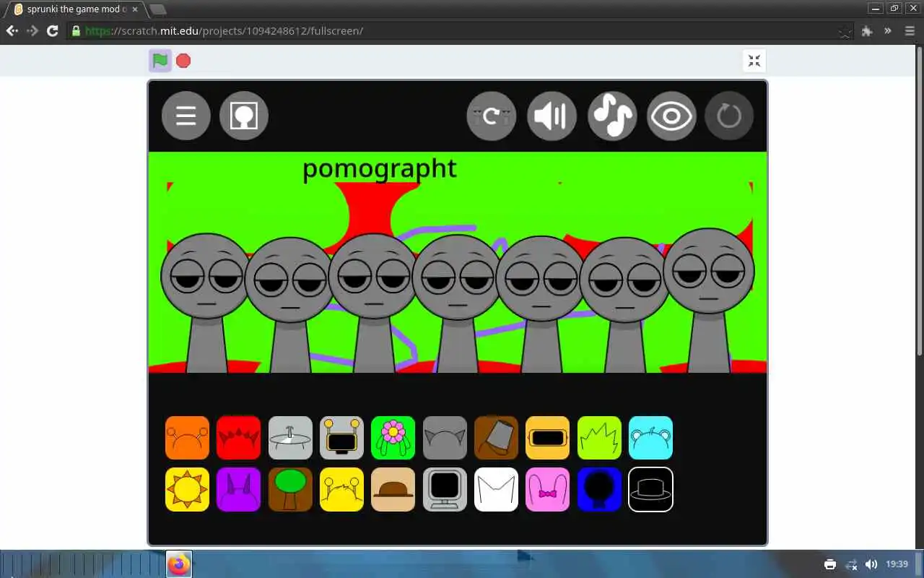Image resolution: width=924 pixels, height=578 pixels.
Task: Show more toolbar items chevron
Action: click(888, 31)
